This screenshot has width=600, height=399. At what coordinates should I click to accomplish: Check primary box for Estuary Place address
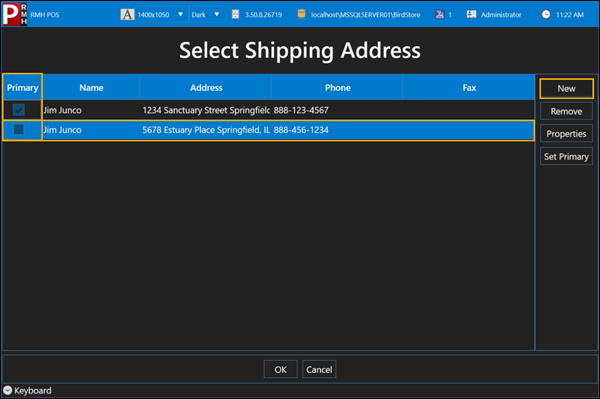(18, 130)
